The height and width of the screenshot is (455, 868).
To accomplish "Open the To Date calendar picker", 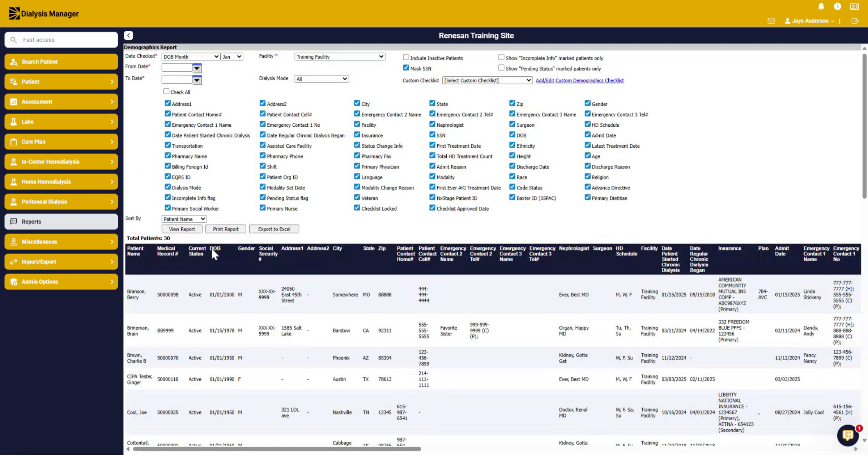I will pos(197,80).
